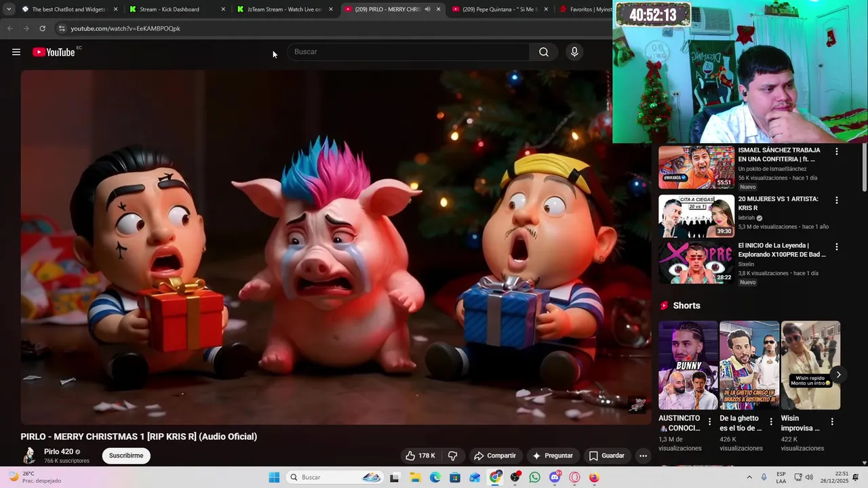Open Outlook from the taskbar

475,477
